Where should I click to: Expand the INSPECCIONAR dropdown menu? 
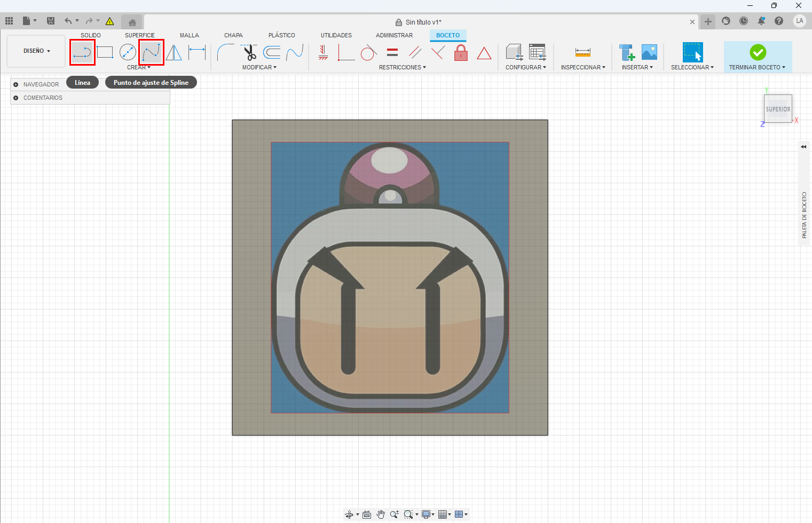[583, 67]
